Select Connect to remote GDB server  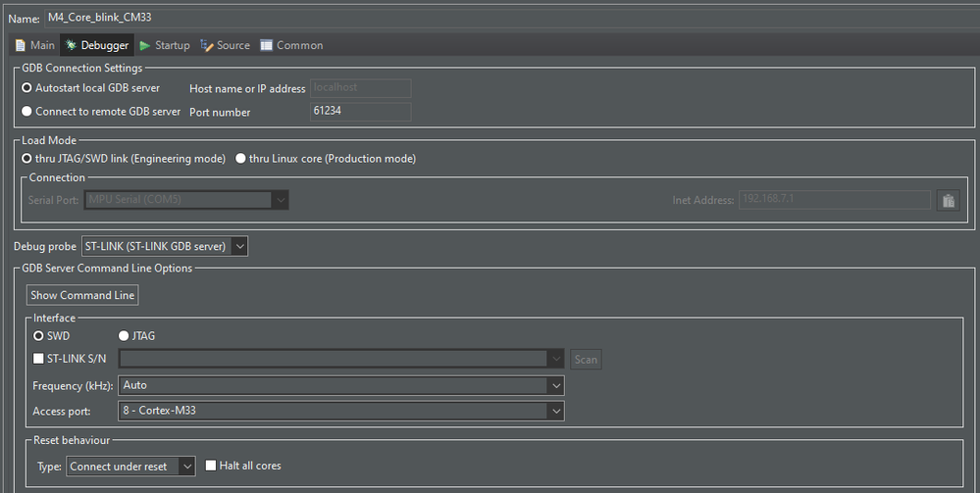point(27,112)
